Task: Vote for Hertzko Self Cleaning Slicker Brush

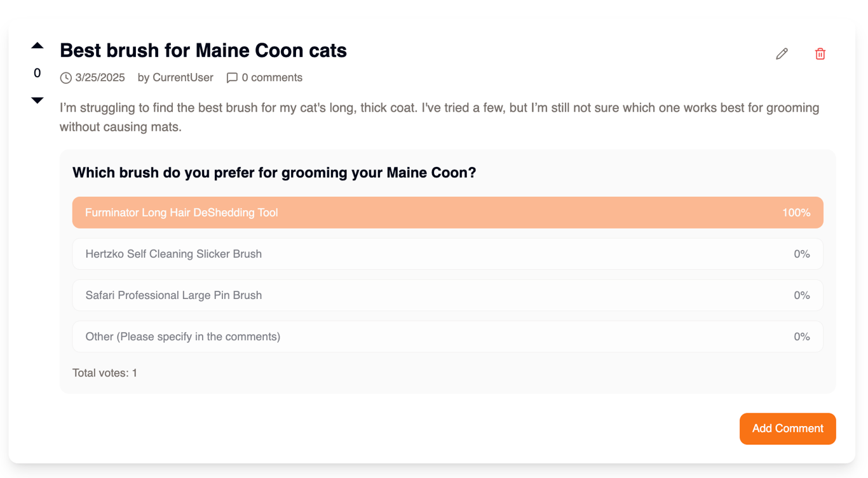Action: point(447,254)
